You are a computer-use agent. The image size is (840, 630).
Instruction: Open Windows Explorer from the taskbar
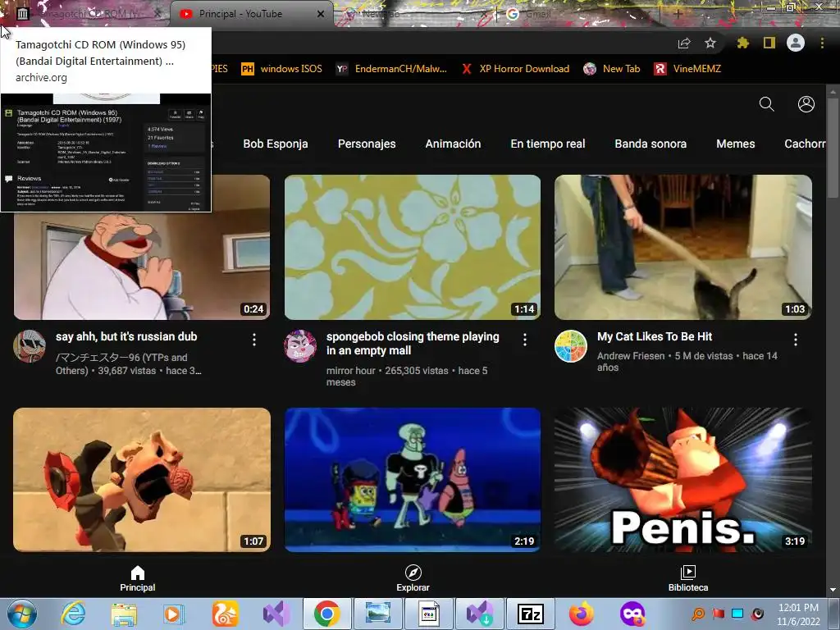(x=124, y=614)
